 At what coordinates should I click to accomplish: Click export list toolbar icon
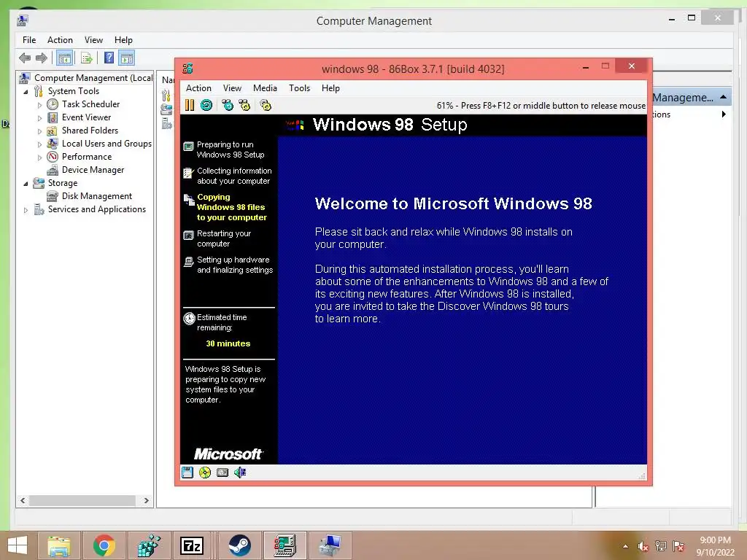point(87,58)
